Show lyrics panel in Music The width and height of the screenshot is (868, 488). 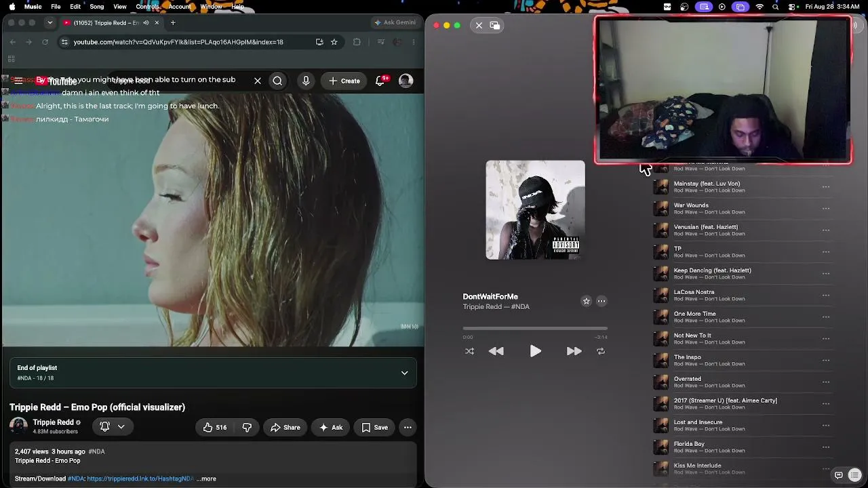838,475
